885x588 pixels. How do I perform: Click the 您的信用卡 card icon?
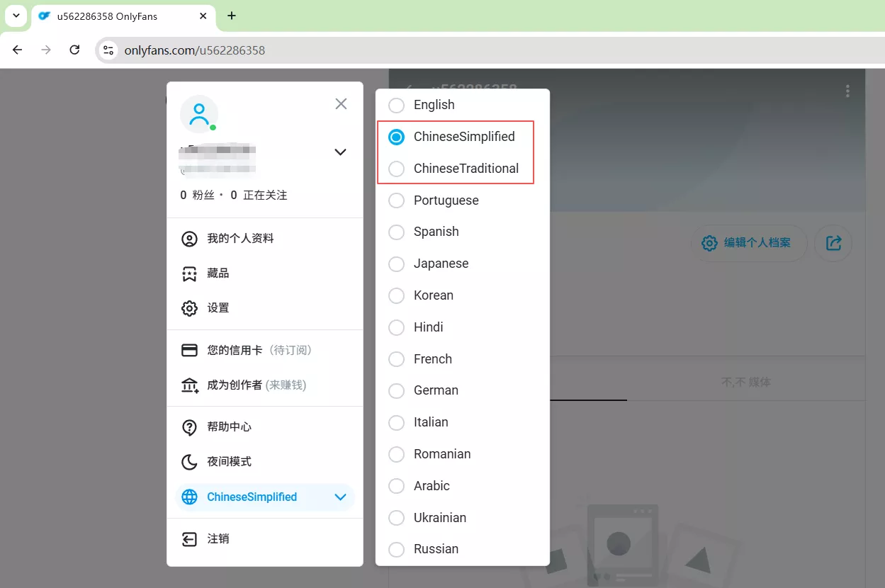pyautogui.click(x=189, y=349)
